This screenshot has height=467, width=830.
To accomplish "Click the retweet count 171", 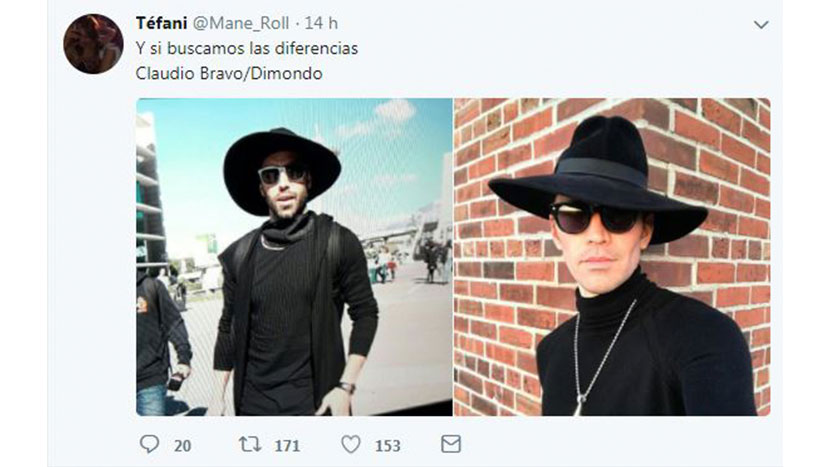I will tap(289, 444).
